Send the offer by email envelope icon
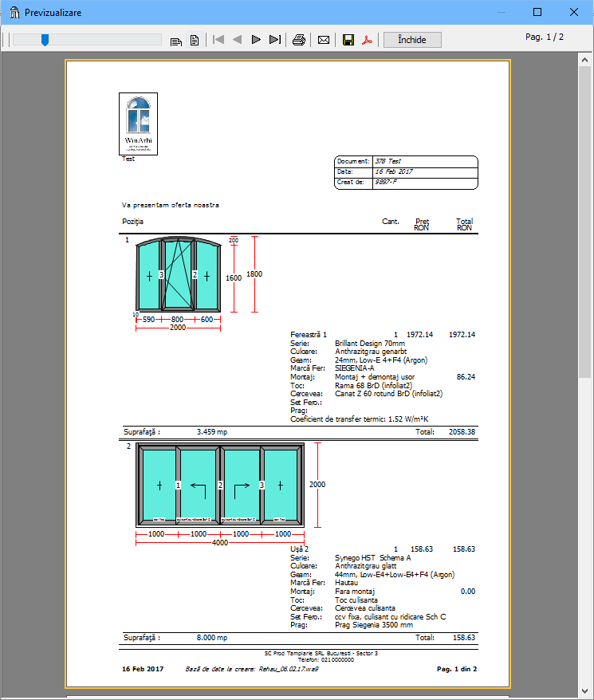This screenshot has height=700, width=594. (x=324, y=40)
